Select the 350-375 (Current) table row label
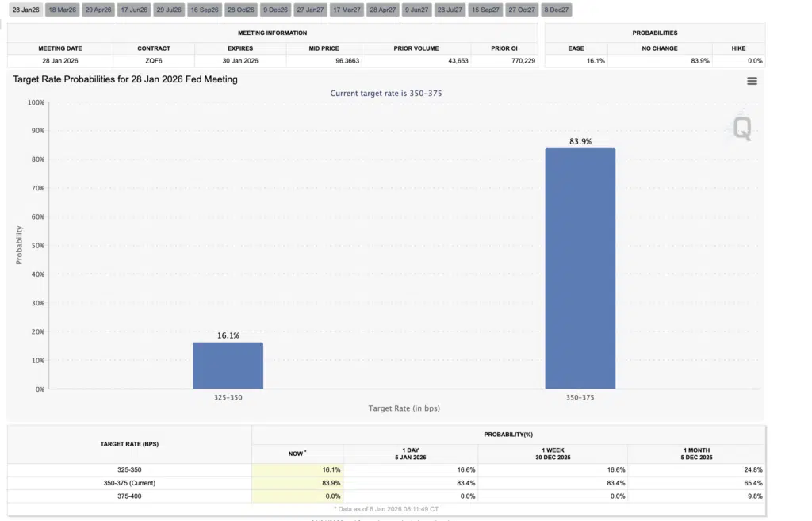Image resolution: width=812 pixels, height=521 pixels. [x=129, y=483]
